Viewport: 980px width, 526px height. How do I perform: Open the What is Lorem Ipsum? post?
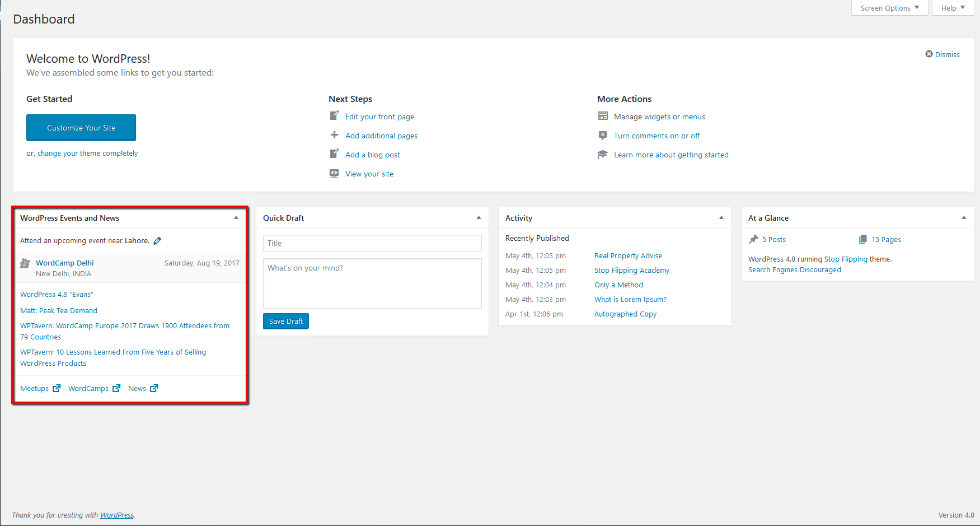630,299
